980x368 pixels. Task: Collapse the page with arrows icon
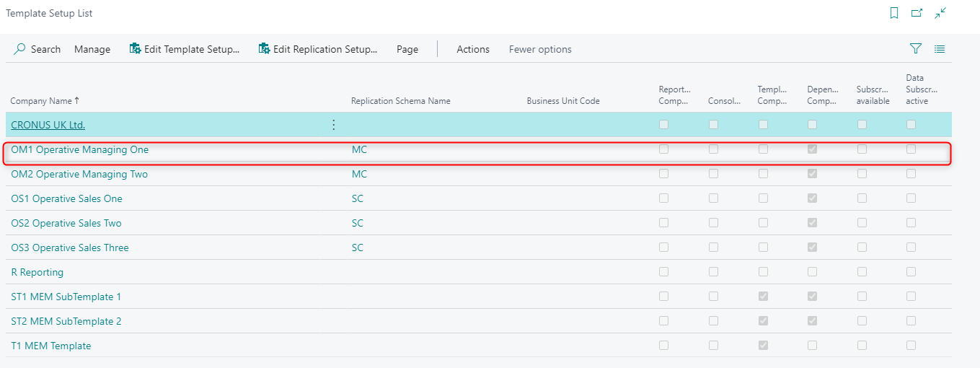pyautogui.click(x=940, y=13)
